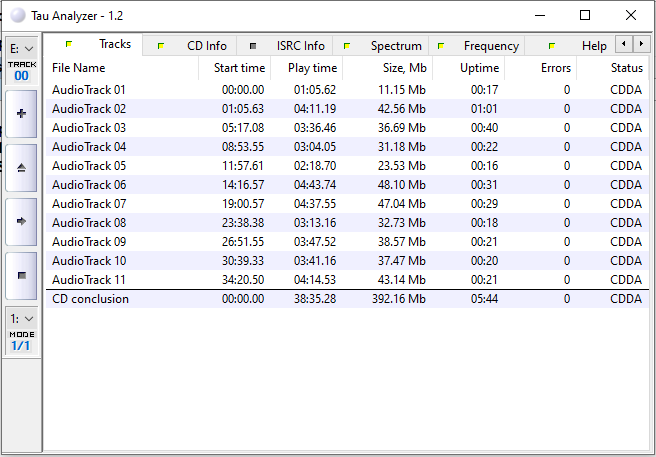The height and width of the screenshot is (457, 656).
Task: Sort by File Name column header
Action: click(79, 68)
